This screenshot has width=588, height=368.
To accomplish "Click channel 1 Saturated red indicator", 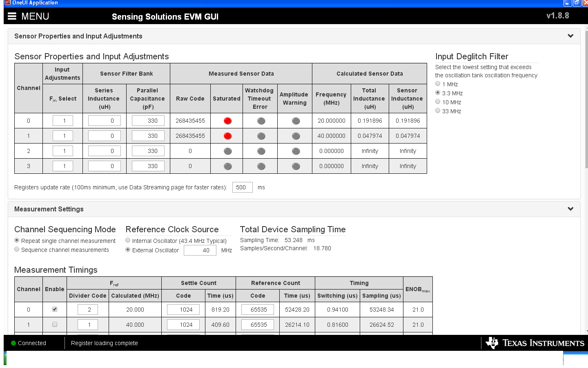I will coord(228,136).
